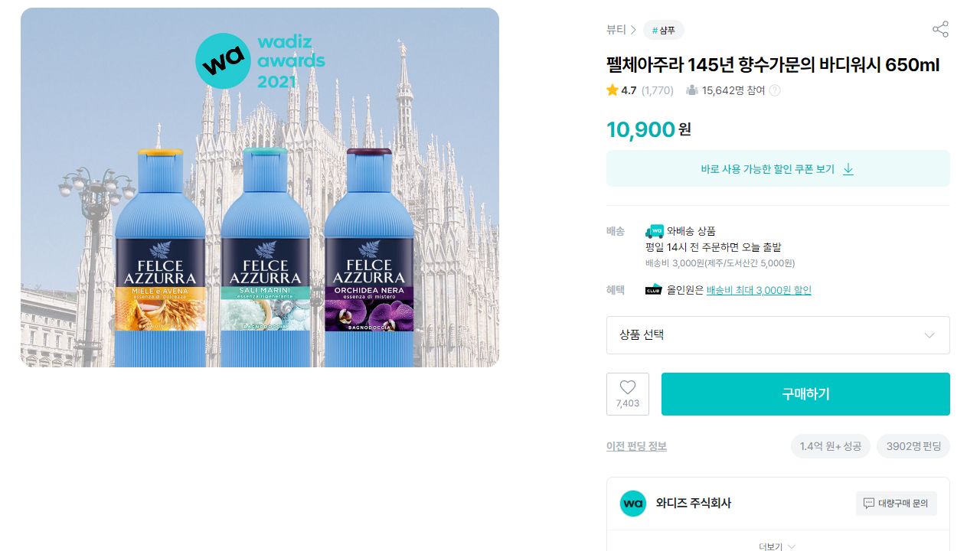Screen dimensions: 980x551
Task: Click the star rating icon
Action: [612, 90]
